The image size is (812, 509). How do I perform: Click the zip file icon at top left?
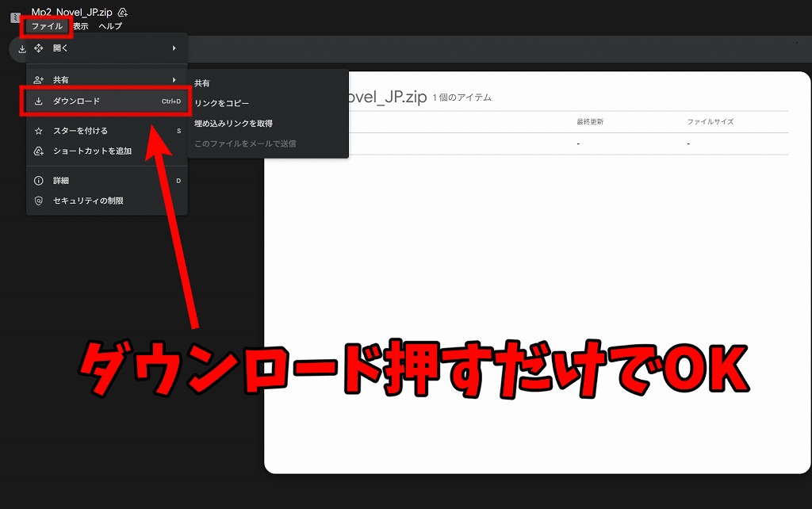[14, 17]
